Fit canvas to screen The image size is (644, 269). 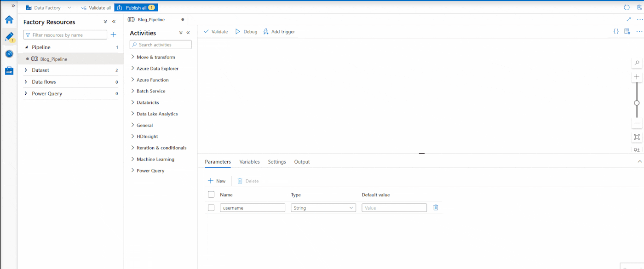point(637,137)
